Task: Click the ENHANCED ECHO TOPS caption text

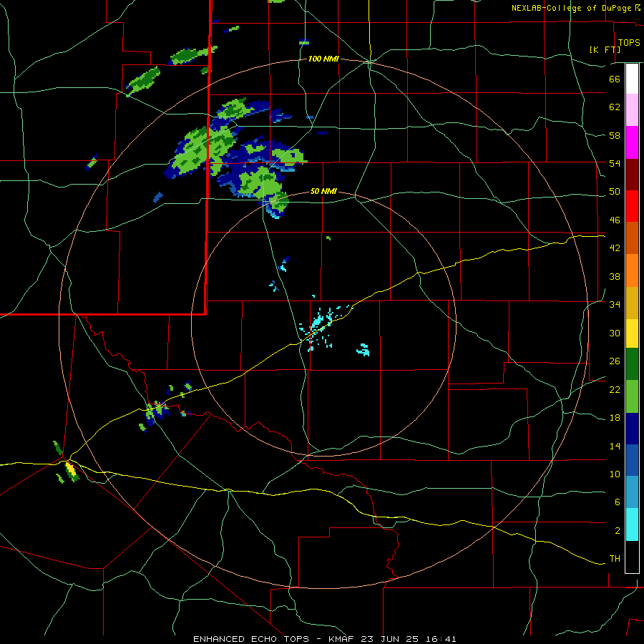Action: click(x=251, y=639)
